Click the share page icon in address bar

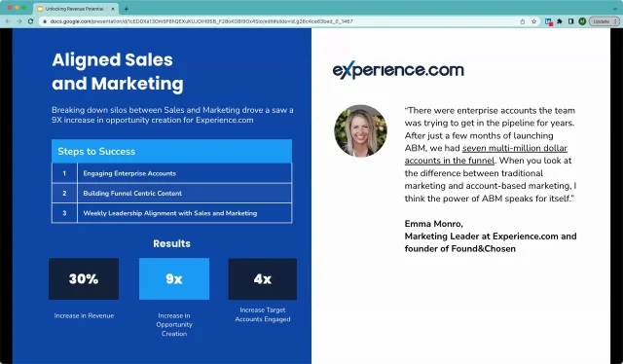point(523,21)
